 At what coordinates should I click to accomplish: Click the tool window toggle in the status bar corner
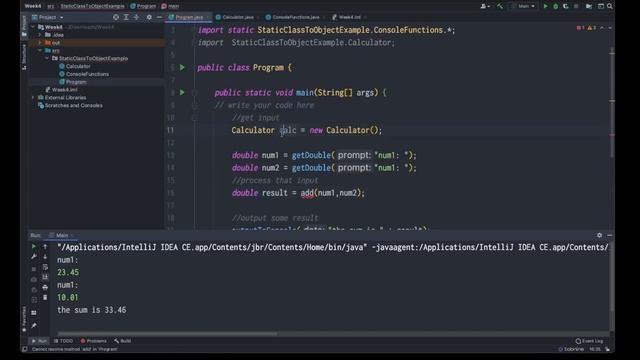tap(25, 349)
